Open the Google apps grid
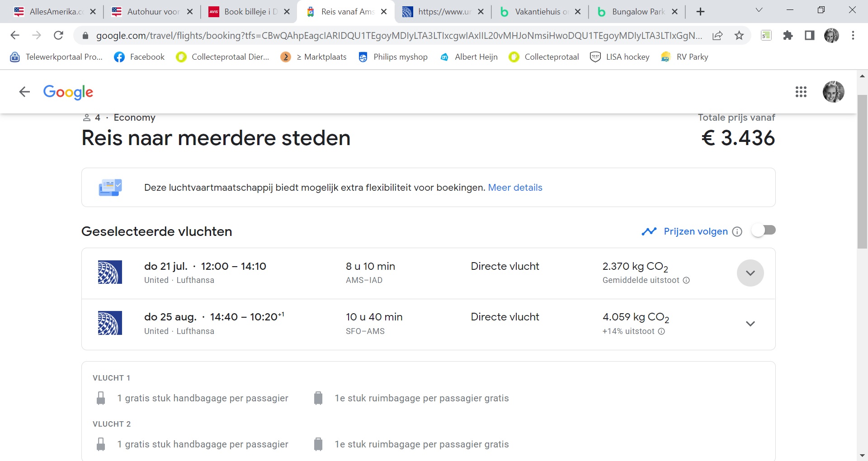The height and width of the screenshot is (461, 868). (x=801, y=92)
